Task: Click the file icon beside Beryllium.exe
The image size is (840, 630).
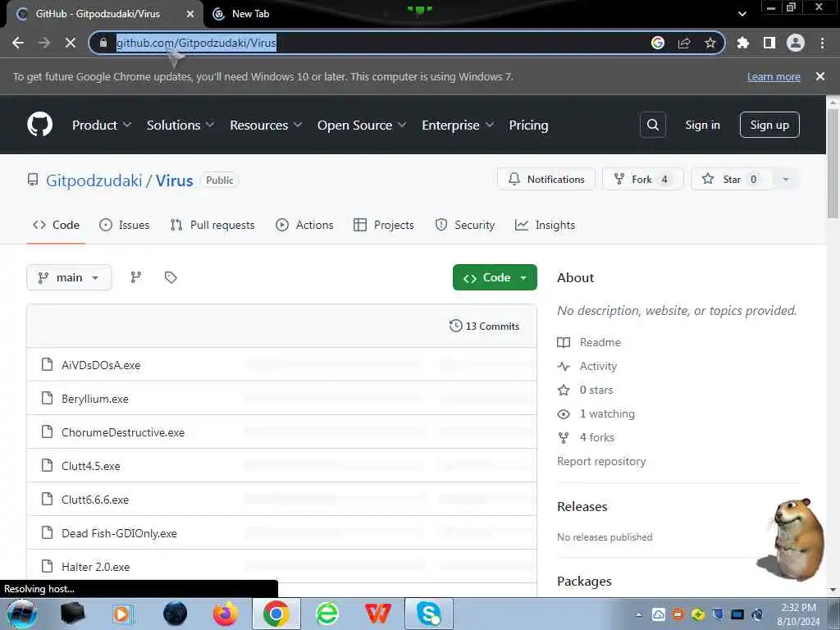Action: pos(47,398)
